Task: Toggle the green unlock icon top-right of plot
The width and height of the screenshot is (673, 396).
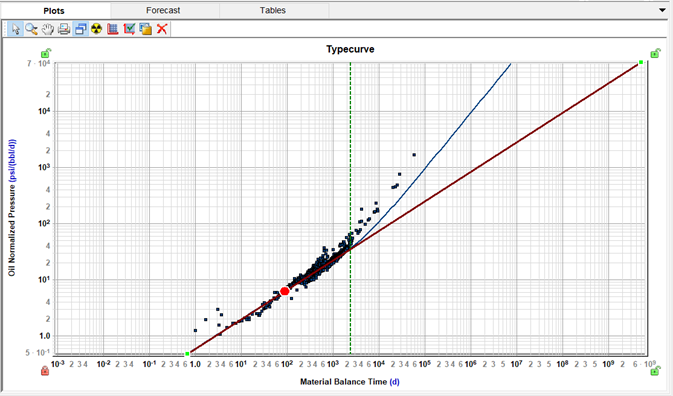Action: 655,53
